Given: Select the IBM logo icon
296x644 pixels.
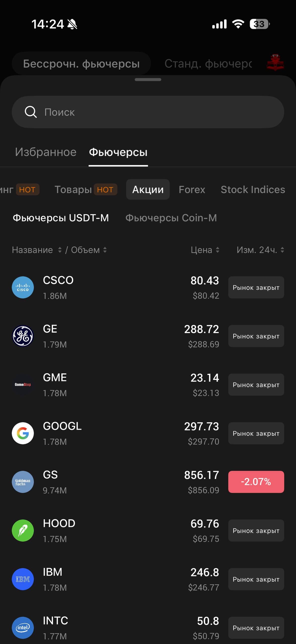Looking at the screenshot, I should point(23,579).
